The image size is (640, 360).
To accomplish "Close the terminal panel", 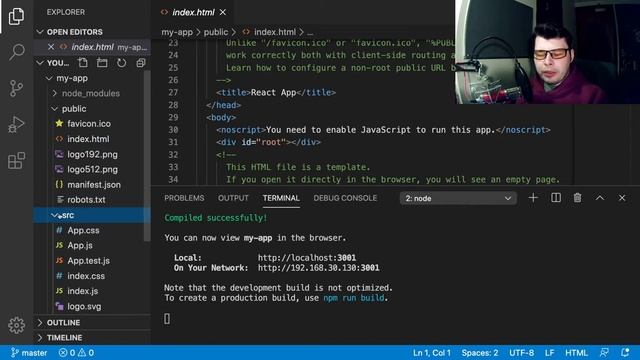I will (x=622, y=198).
